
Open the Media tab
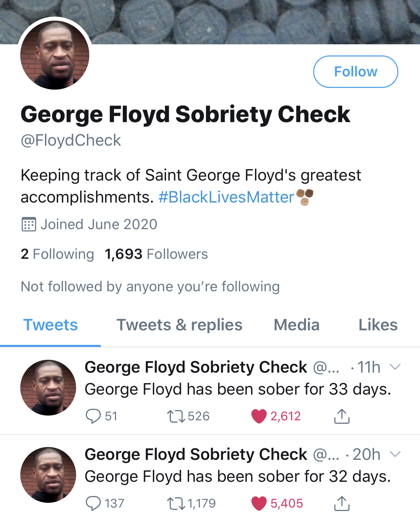[x=297, y=325]
